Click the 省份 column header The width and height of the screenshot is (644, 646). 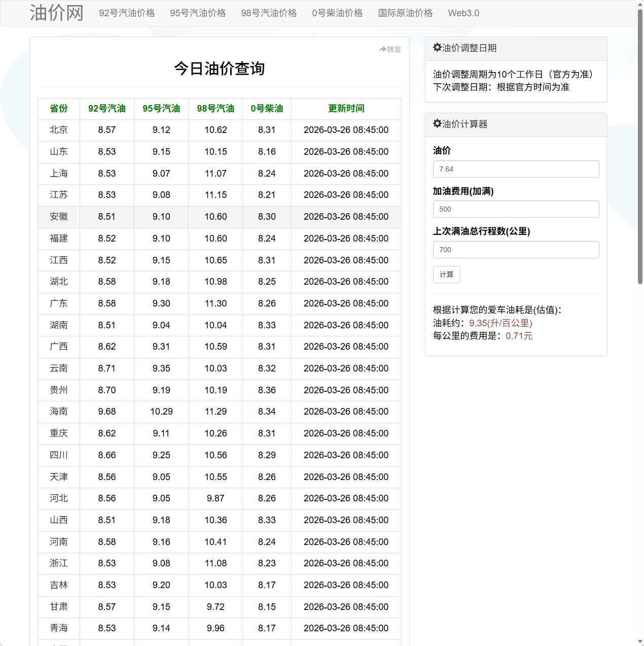[x=59, y=108]
